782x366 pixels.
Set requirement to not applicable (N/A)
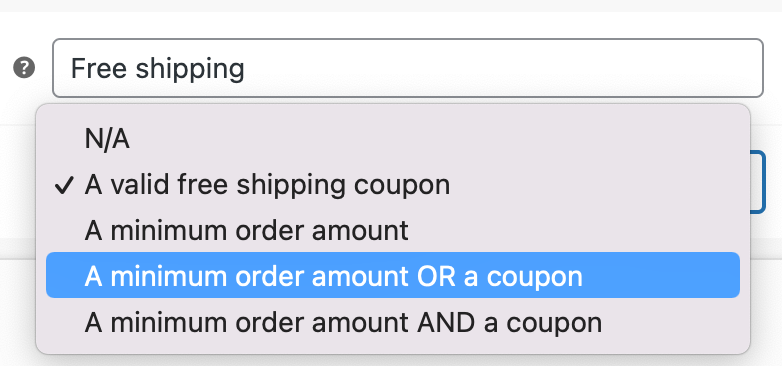(393, 139)
